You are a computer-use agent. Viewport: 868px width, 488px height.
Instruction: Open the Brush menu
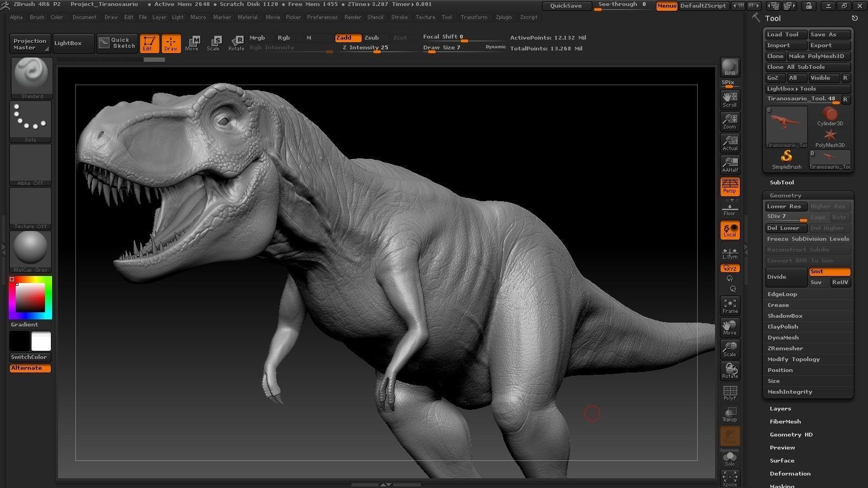click(37, 17)
